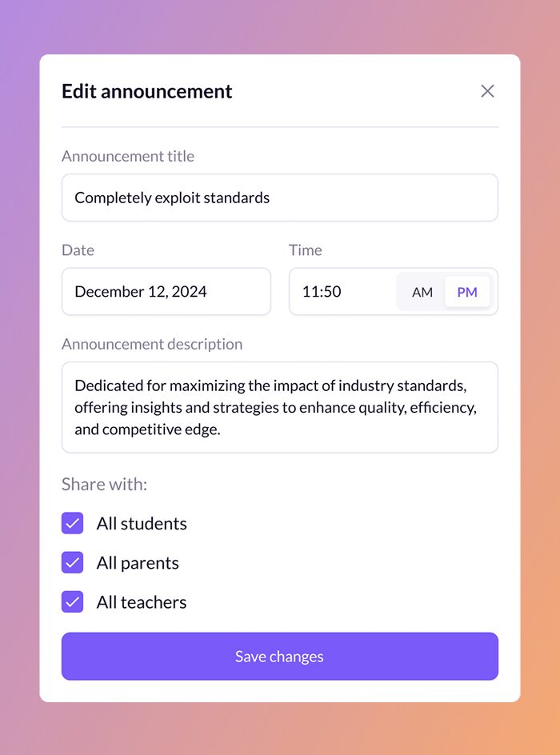
Task: Click the "Announcement description" field label
Action: click(152, 344)
